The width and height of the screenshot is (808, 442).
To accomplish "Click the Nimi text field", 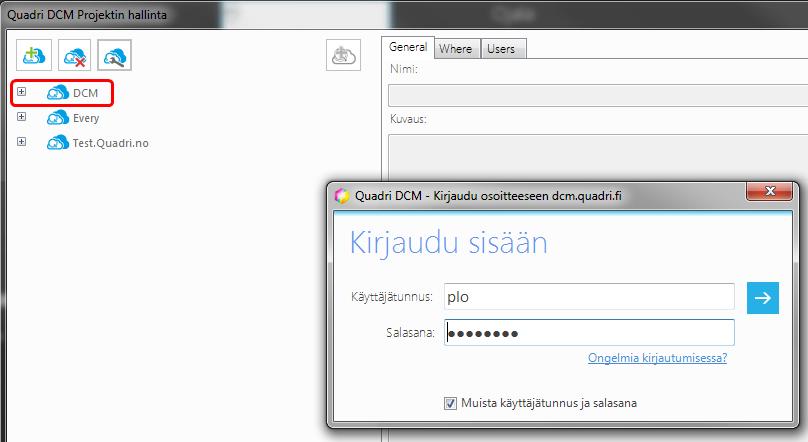I will pyautogui.click(x=598, y=96).
